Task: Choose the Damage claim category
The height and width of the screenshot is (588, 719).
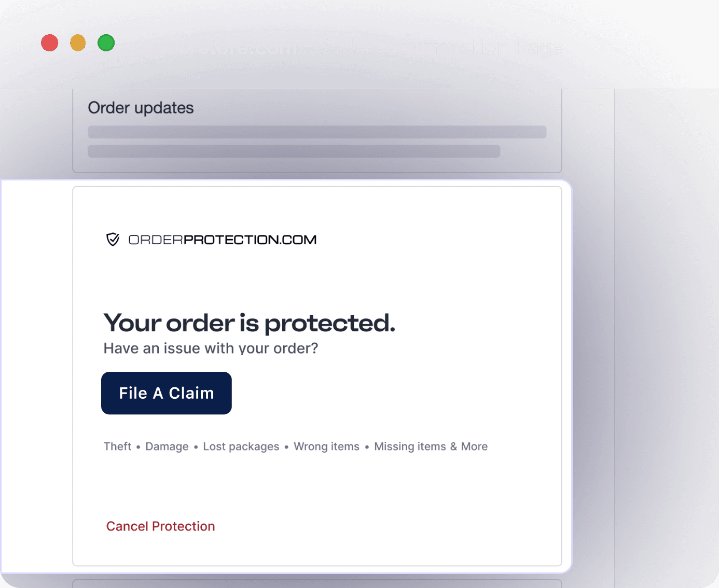Action: [167, 446]
